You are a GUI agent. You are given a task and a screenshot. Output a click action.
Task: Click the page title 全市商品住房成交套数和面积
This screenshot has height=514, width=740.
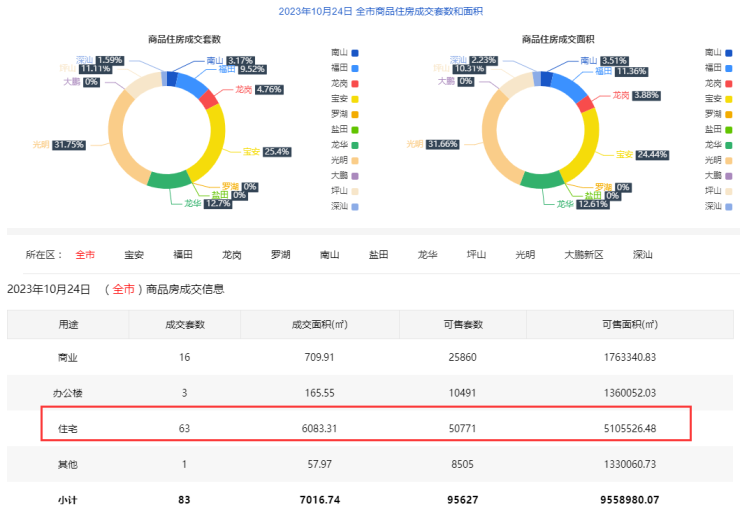click(370, 11)
